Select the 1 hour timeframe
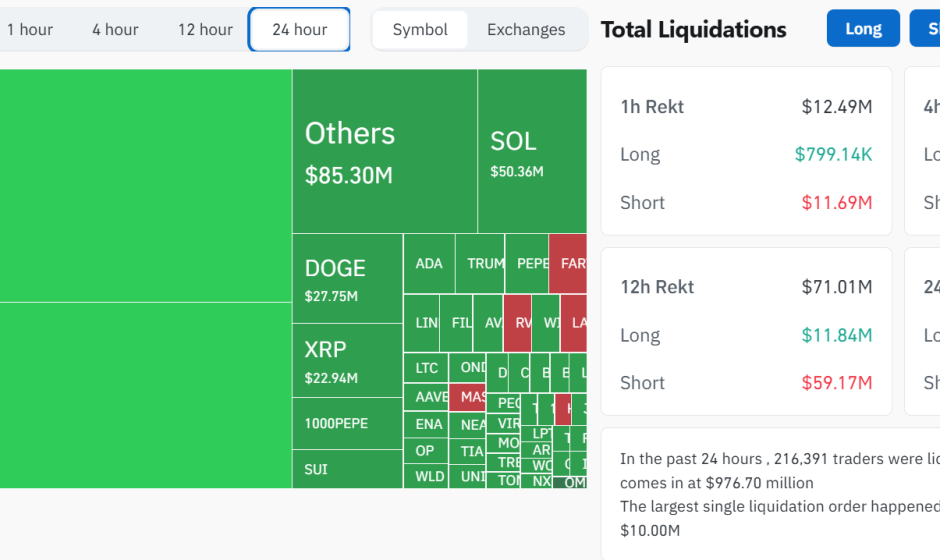The width and height of the screenshot is (940, 560). click(29, 29)
